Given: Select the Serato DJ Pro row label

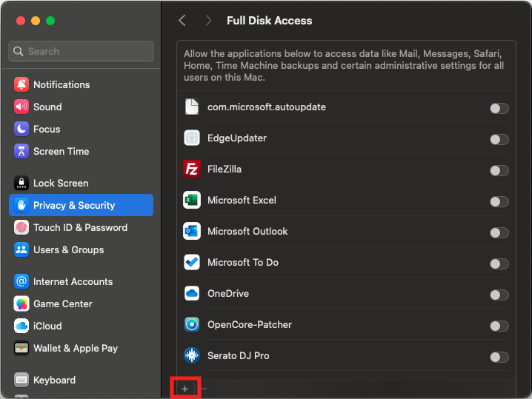Looking at the screenshot, I should point(238,355).
